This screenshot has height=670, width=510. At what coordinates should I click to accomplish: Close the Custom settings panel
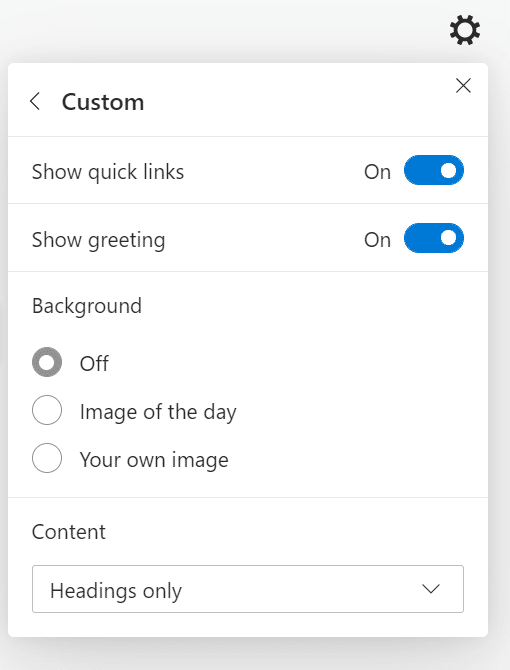point(463,85)
